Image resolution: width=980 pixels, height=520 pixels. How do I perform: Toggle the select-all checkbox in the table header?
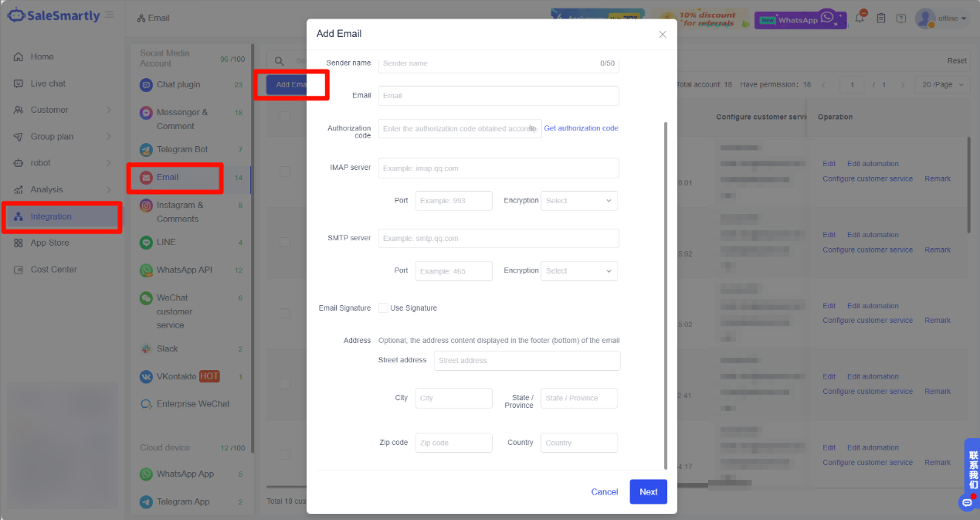tap(285, 117)
